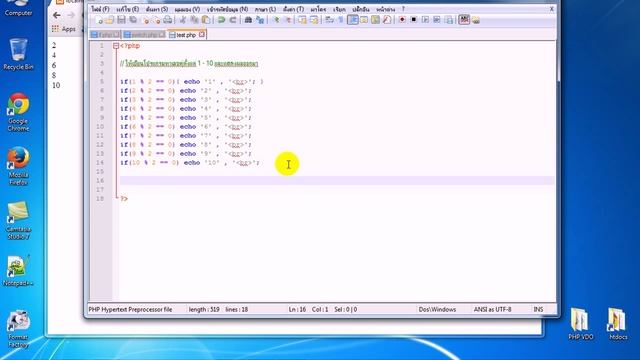Open the Encoding (N) menu
This screenshot has height=360, width=640.
(227, 9)
